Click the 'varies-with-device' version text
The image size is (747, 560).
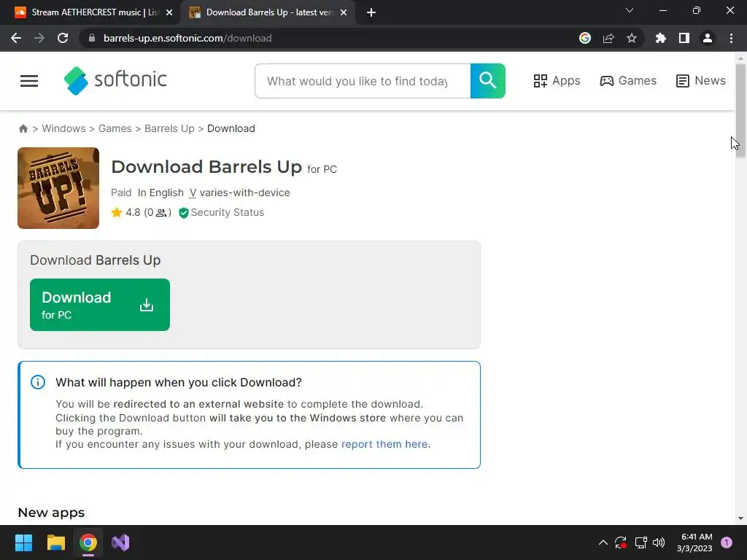pyautogui.click(x=245, y=192)
